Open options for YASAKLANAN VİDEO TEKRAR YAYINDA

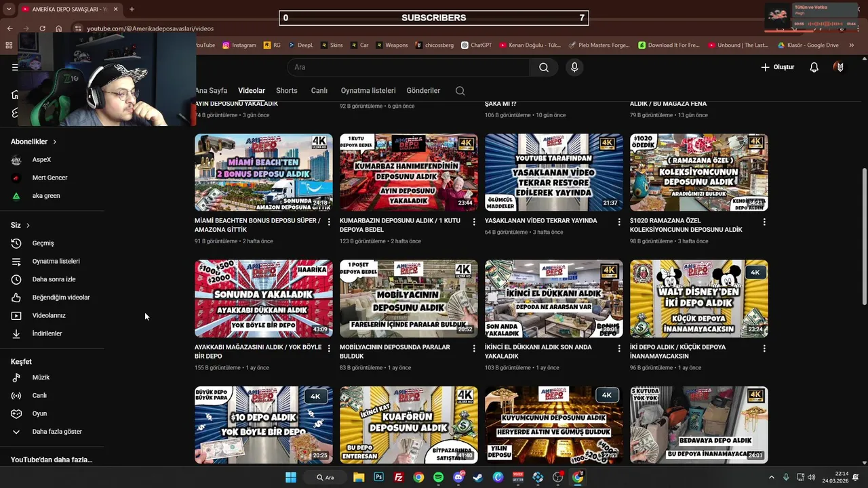coord(619,222)
